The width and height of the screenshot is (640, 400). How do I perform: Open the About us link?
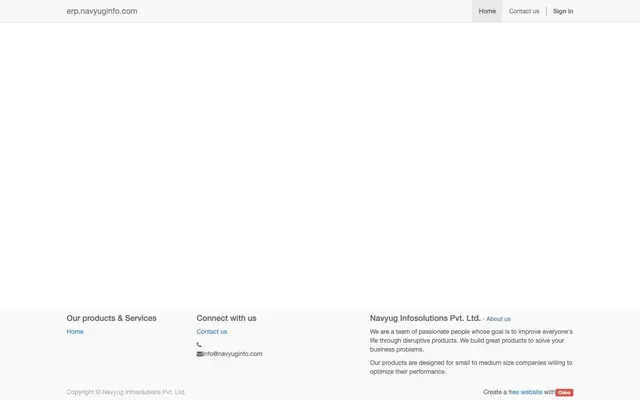click(x=498, y=319)
